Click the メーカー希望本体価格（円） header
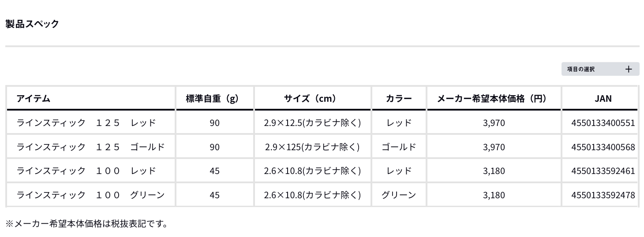Image resolution: width=644 pixels, height=237 pixels. [x=494, y=99]
